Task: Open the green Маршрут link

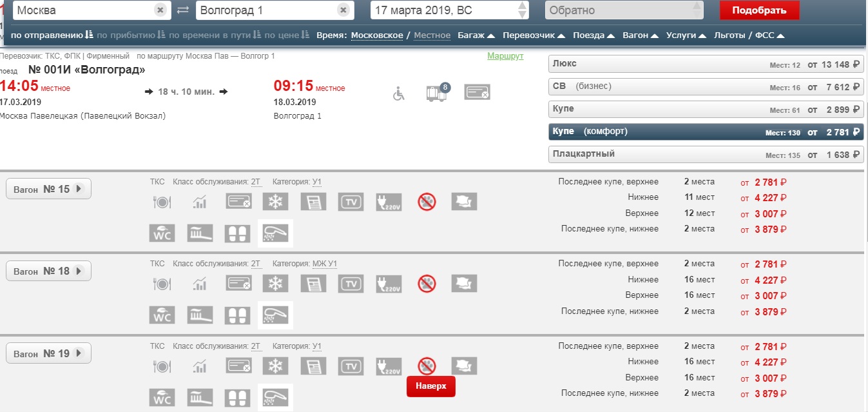Action: pos(505,56)
